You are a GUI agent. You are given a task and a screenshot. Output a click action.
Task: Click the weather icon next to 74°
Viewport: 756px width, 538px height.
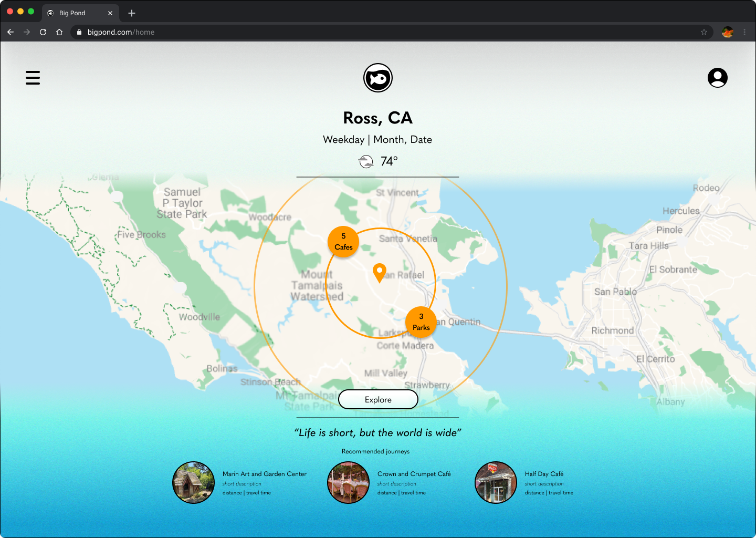click(x=366, y=161)
